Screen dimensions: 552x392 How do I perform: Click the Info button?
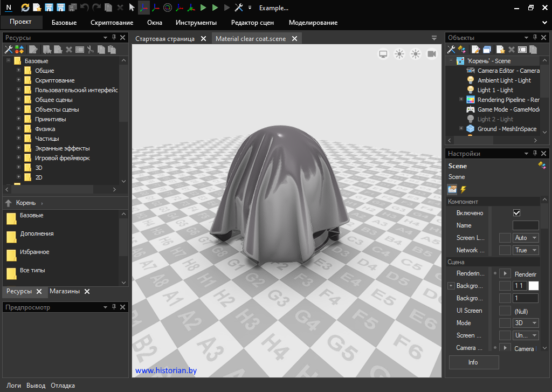[x=473, y=362]
